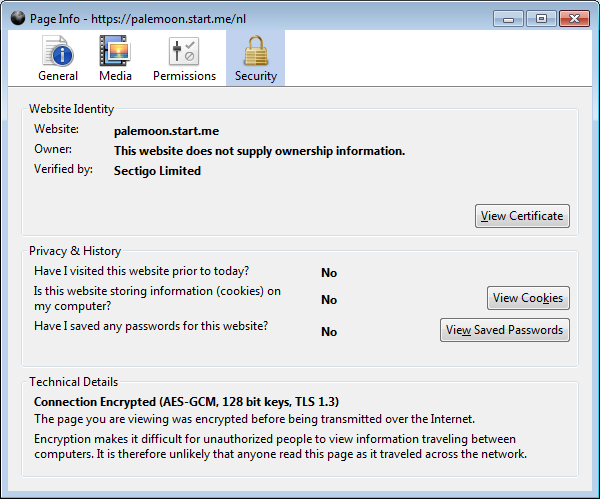Close the Page Info window
600x499 pixels.
click(574, 18)
